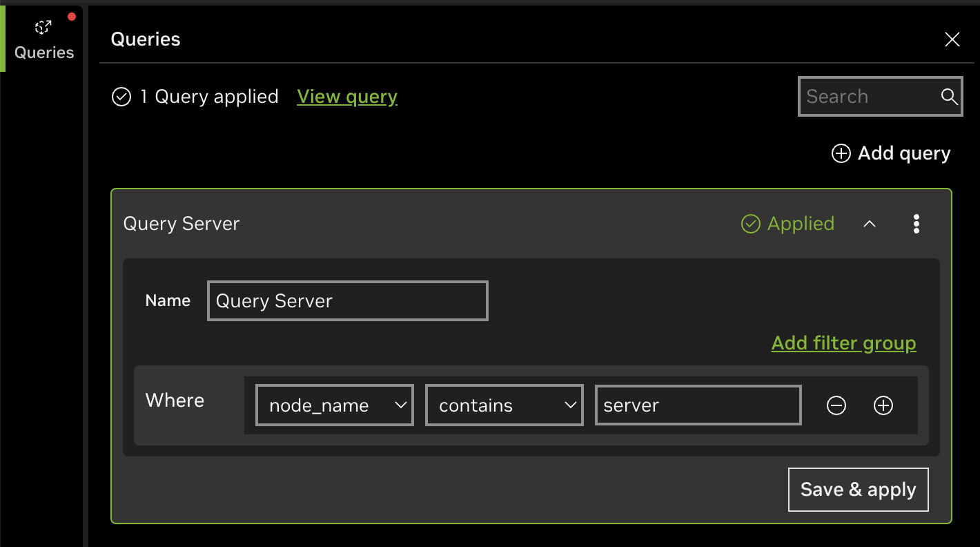Open the Queries tab label in sidebar
This screenshot has height=547, width=980.
[44, 52]
